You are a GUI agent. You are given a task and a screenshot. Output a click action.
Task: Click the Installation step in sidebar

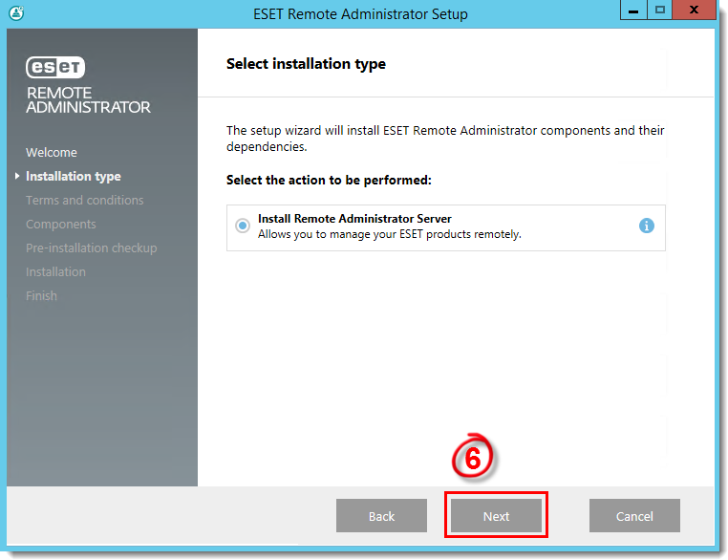(55, 271)
